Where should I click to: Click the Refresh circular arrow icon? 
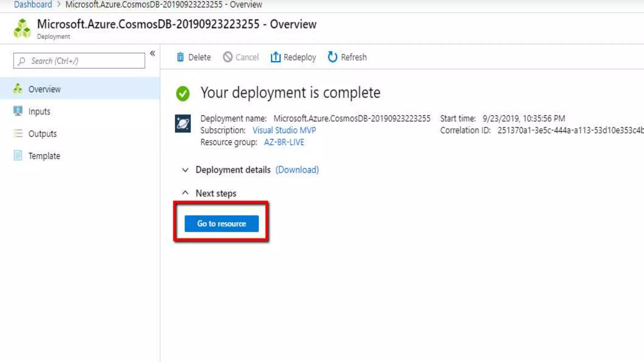click(332, 57)
